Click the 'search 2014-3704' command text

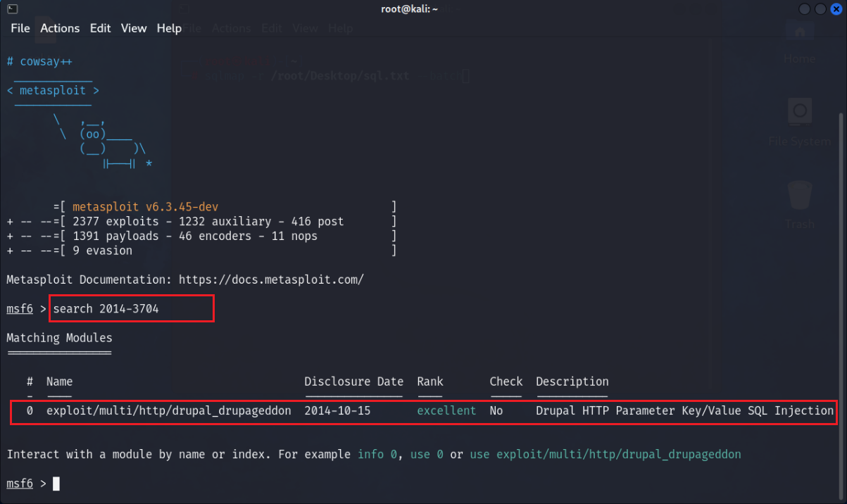(x=106, y=309)
